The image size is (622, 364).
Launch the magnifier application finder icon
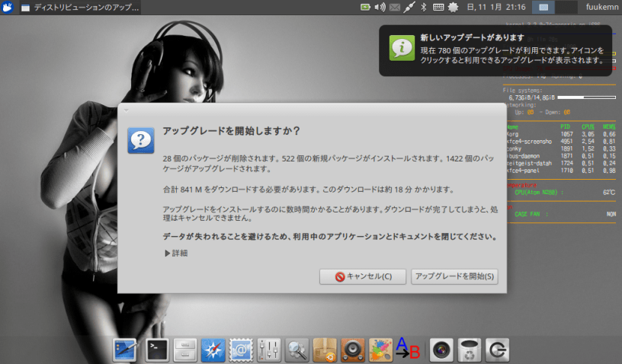point(297,350)
